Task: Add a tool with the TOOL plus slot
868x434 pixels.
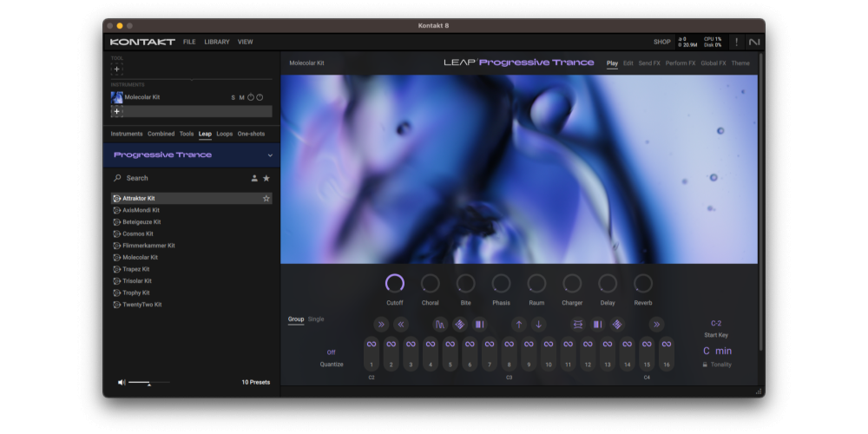Action: tap(116, 69)
